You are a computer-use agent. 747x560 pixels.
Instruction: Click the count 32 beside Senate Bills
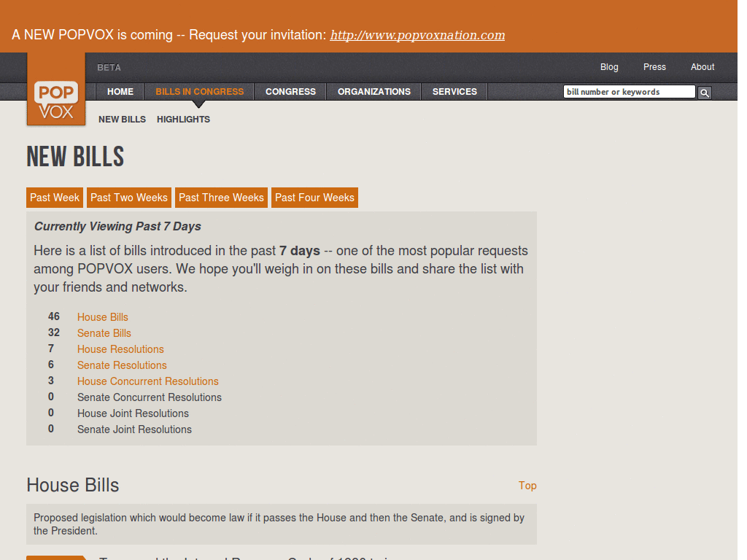54,332
